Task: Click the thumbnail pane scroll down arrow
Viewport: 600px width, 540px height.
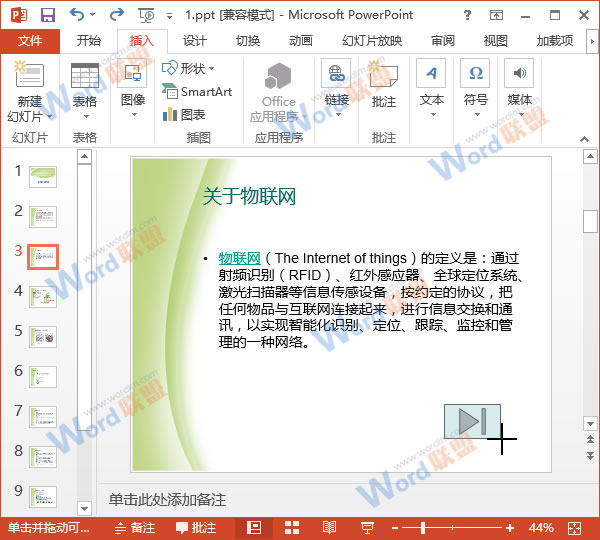Action: 84,508
